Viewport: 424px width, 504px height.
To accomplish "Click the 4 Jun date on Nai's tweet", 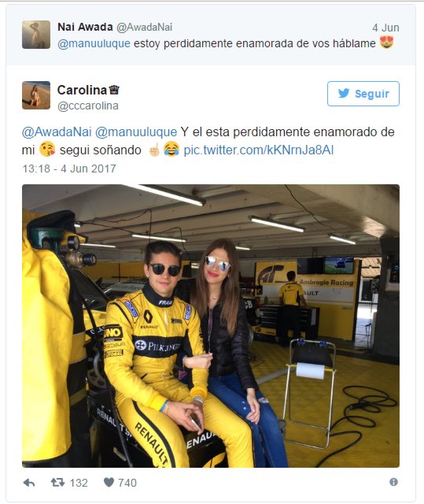I will 385,28.
